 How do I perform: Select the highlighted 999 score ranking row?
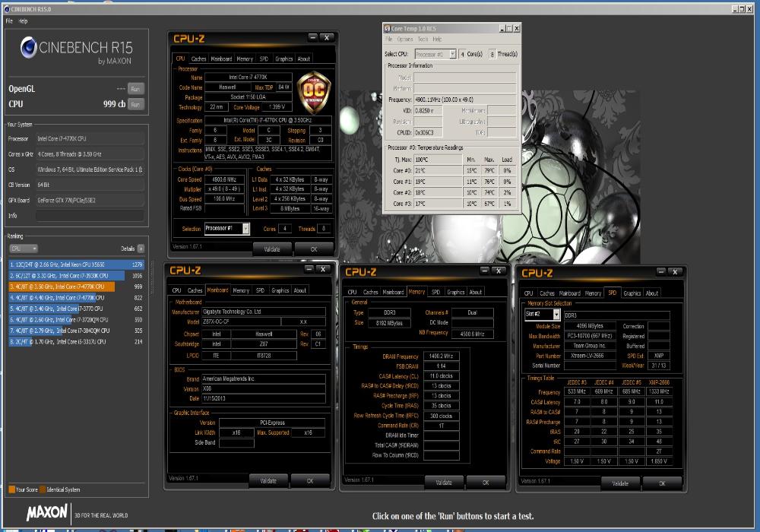pyautogui.click(x=76, y=287)
